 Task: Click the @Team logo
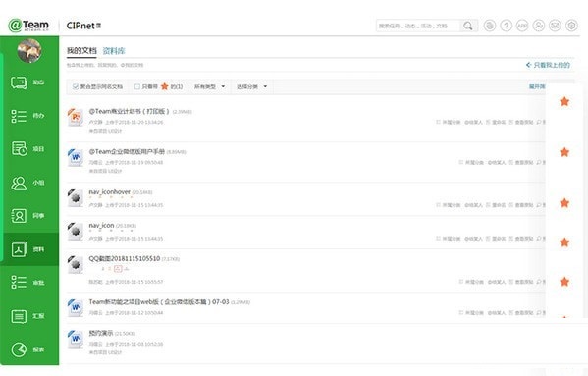pos(28,26)
